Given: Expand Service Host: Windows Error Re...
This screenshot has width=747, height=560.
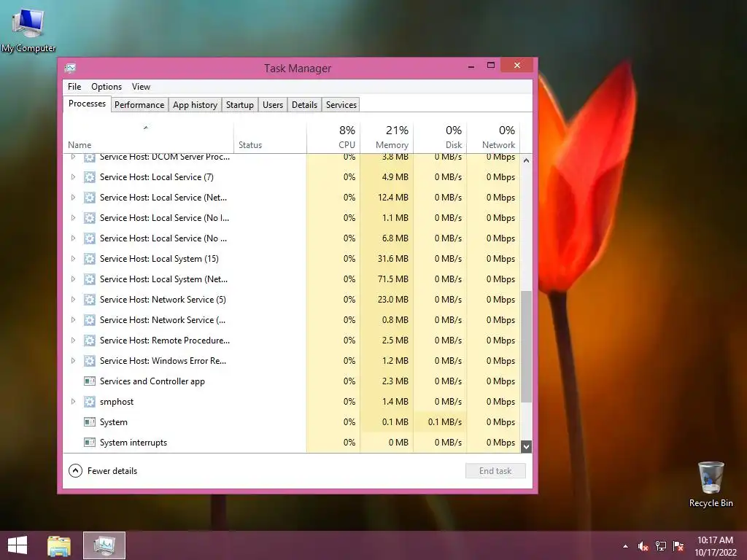Looking at the screenshot, I should [73, 361].
